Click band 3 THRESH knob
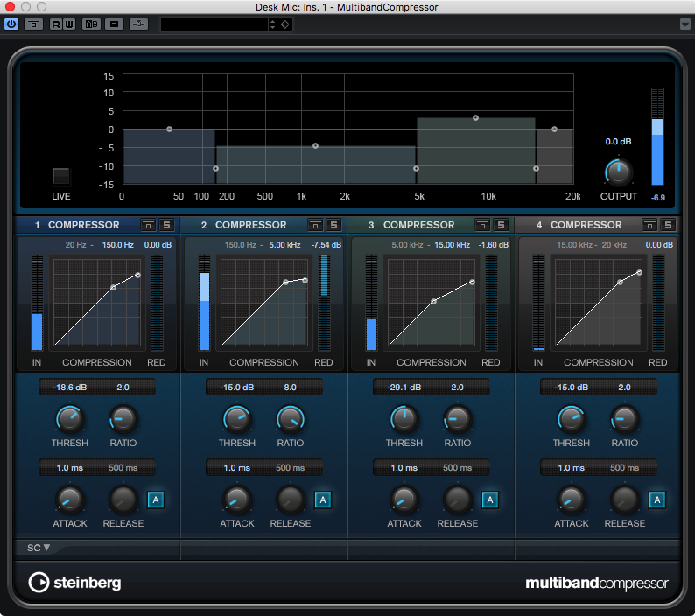The height and width of the screenshot is (616, 695). 404,419
